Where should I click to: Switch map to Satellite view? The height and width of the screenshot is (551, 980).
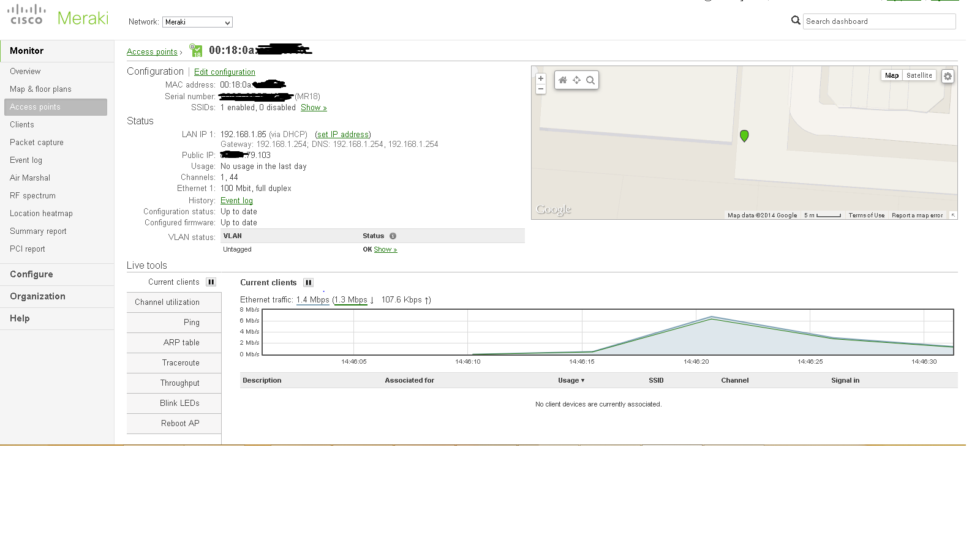pyautogui.click(x=919, y=75)
